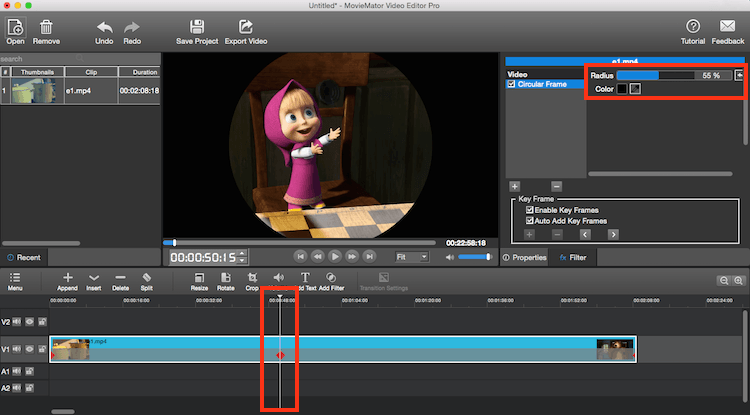Open the Add Text tool
This screenshot has width=750, height=415.
click(x=305, y=282)
